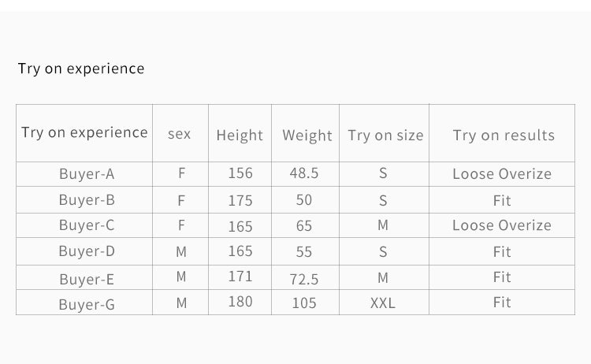Image resolution: width=591 pixels, height=364 pixels.
Task: Click the 180 height cell
Action: point(240,302)
